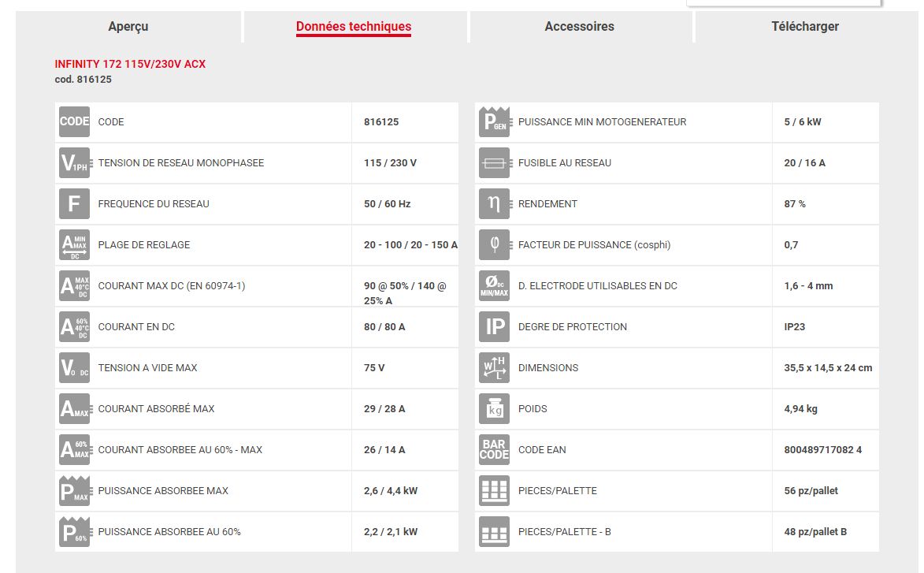The image size is (924, 573).
Task: Click the fuse icon beside FUSIBLE AU RESEAU
Action: click(495, 163)
